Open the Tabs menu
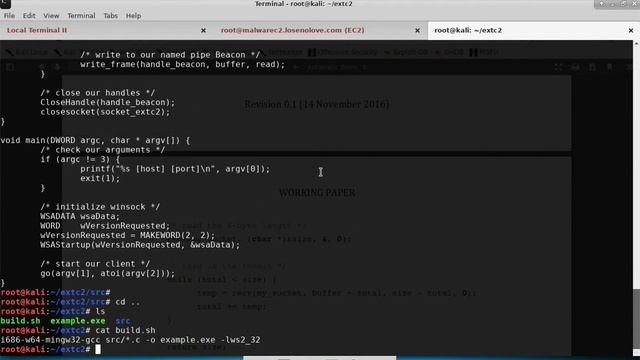 (110, 16)
